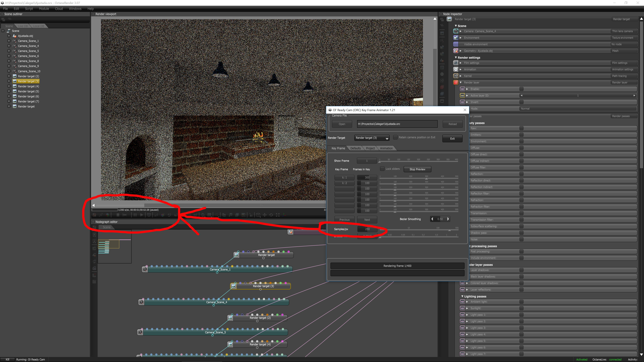Click the camera icon on the Camera_Scene_1 node
Viewport: 644px width, 362px height.
pyautogui.click(x=145, y=269)
